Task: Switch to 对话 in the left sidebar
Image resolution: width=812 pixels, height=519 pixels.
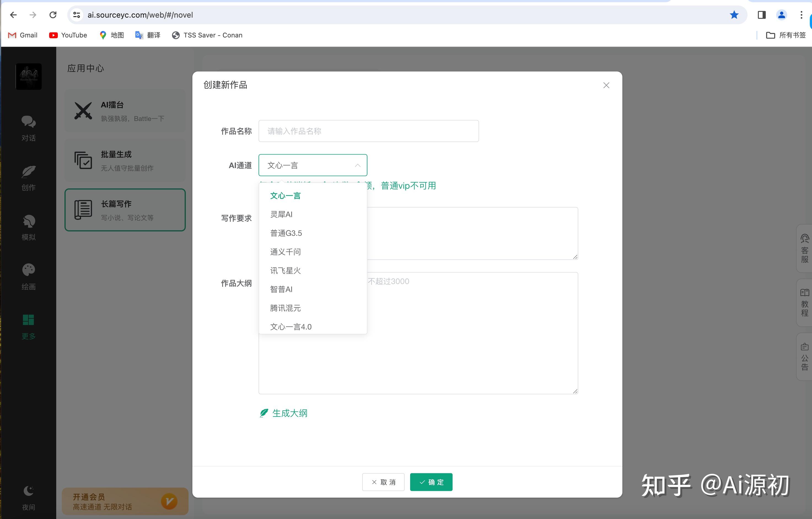Action: pos(29,128)
